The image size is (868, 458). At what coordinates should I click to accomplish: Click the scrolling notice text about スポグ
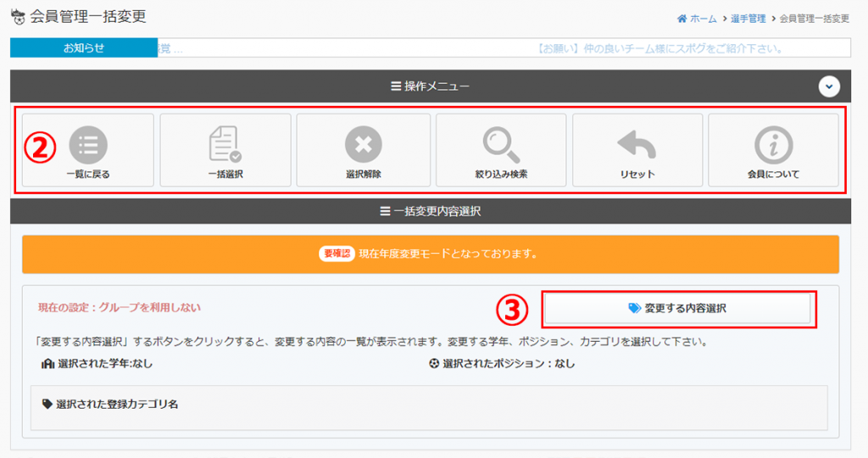[659, 48]
